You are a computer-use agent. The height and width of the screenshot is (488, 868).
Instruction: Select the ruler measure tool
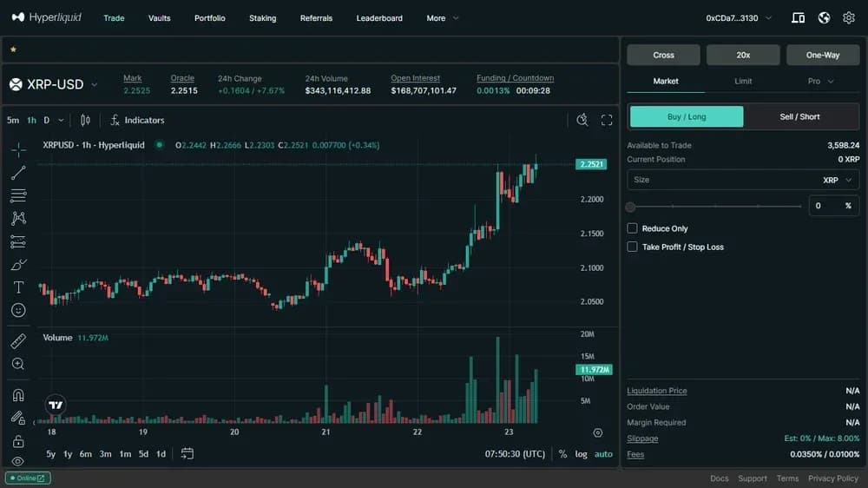tap(18, 341)
